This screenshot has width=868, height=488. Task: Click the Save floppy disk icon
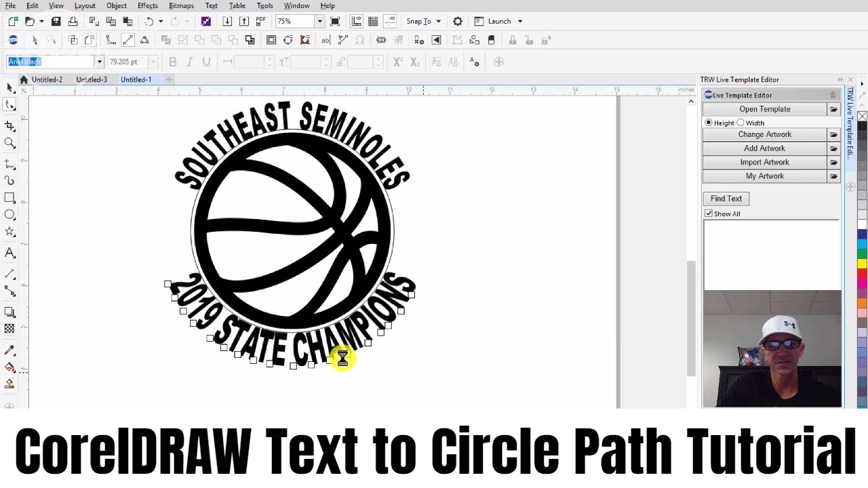point(56,22)
